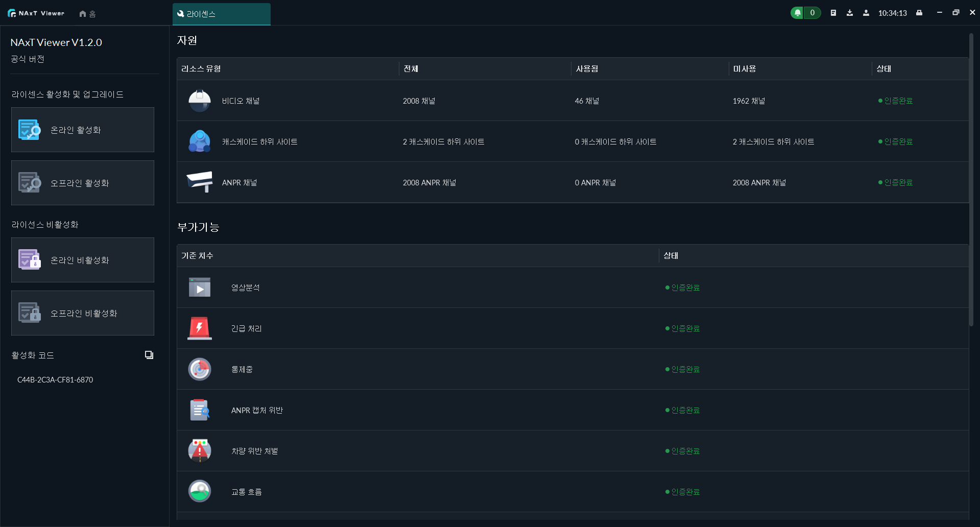The width and height of the screenshot is (980, 527).
Task: Select the 라이센스 tab
Action: [x=221, y=14]
